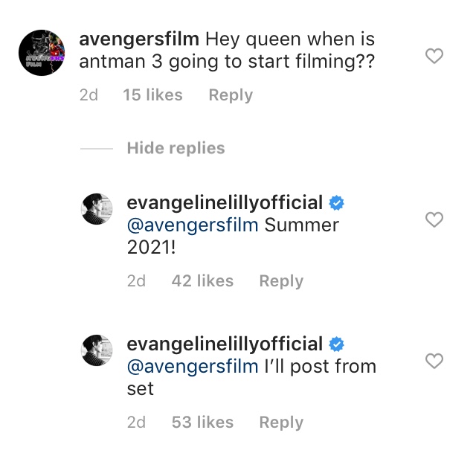Image resolution: width=476 pixels, height=459 pixels.
Task: View the 15 likes on avengersfilm comment
Action: [151, 95]
